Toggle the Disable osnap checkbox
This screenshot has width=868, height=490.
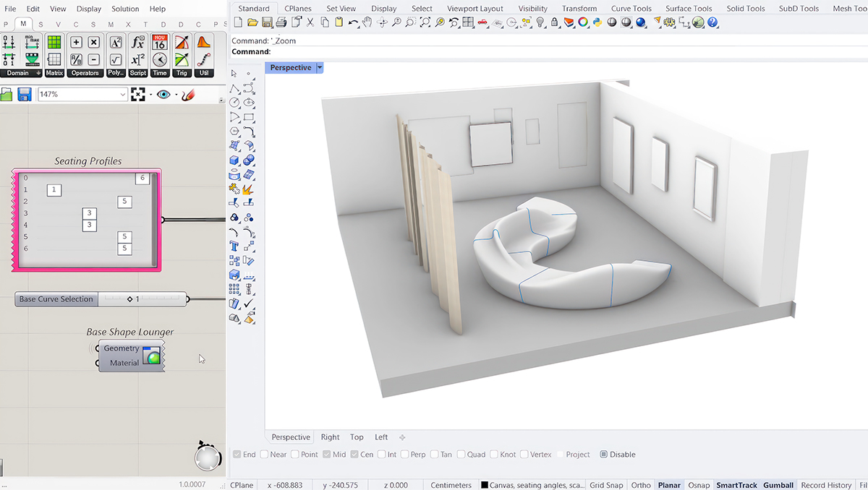click(604, 455)
